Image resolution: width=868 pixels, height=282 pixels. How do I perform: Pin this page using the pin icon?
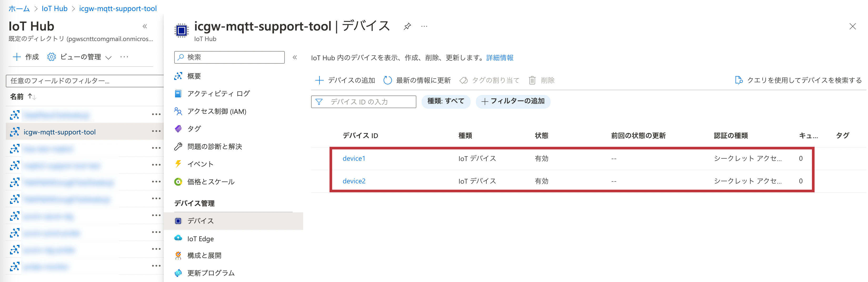pyautogui.click(x=407, y=26)
